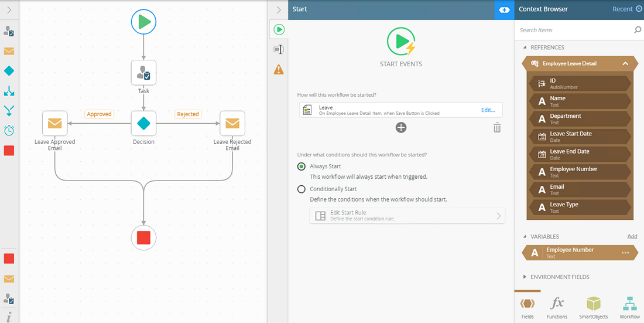Click the Search Items input field
Screen dimensions: 644x323
pos(574,30)
